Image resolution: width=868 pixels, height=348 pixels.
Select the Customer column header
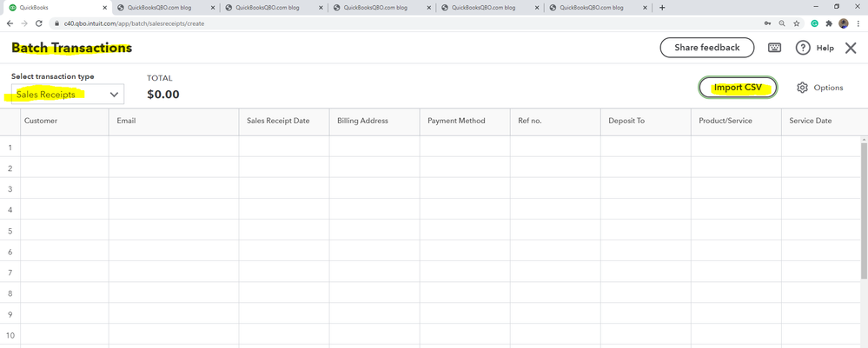pyautogui.click(x=65, y=121)
